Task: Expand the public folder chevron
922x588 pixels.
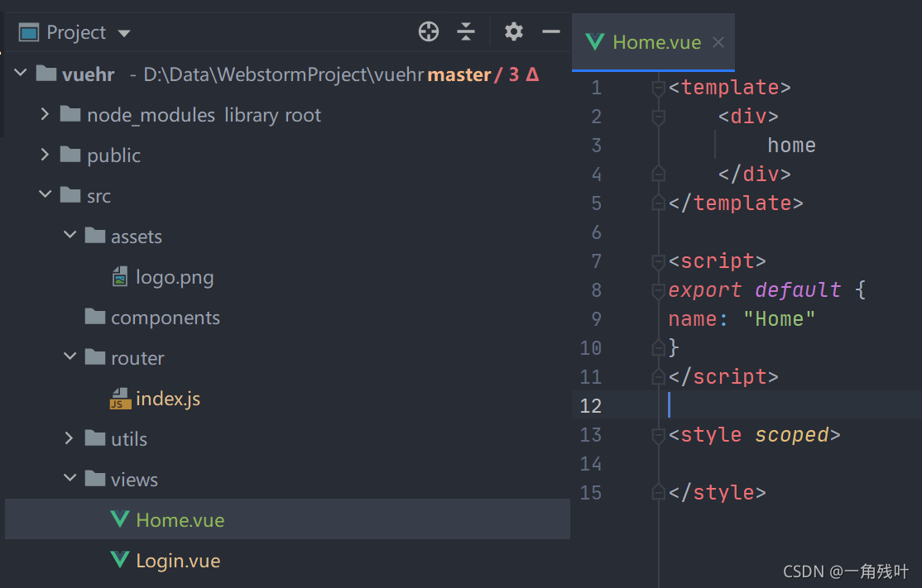Action: coord(45,155)
